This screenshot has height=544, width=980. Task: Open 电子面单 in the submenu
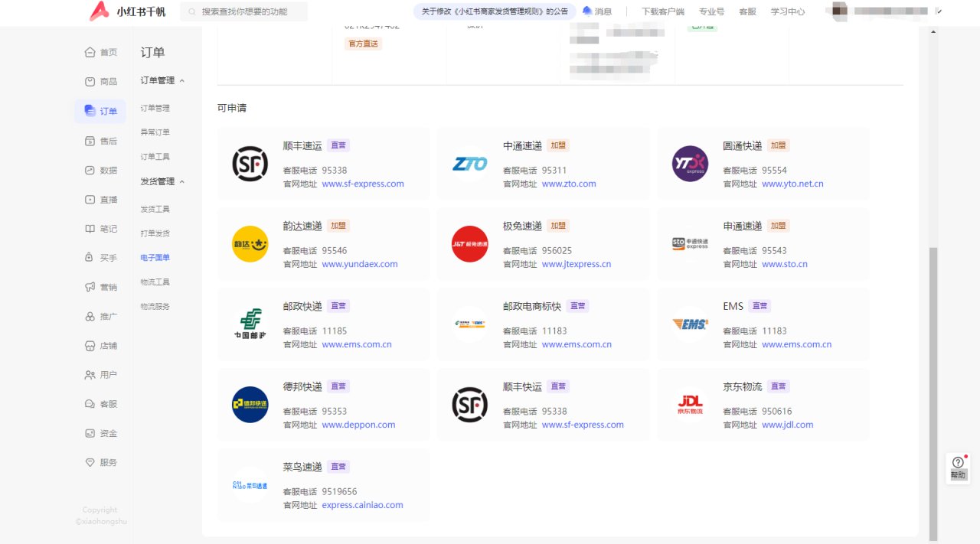[155, 258]
